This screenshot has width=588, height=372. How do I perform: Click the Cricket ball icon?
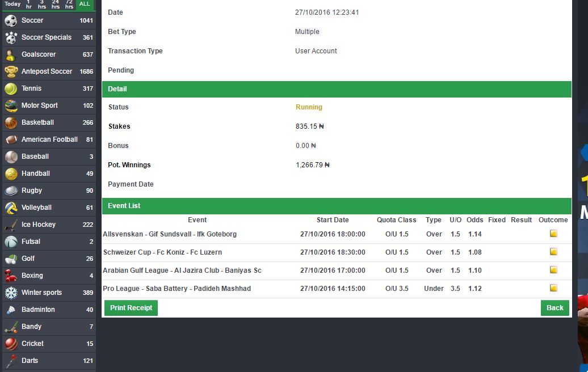coord(11,344)
